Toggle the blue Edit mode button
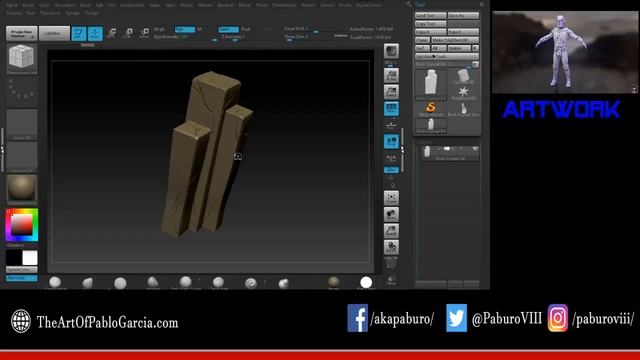The width and height of the screenshot is (640, 360). coord(79,33)
